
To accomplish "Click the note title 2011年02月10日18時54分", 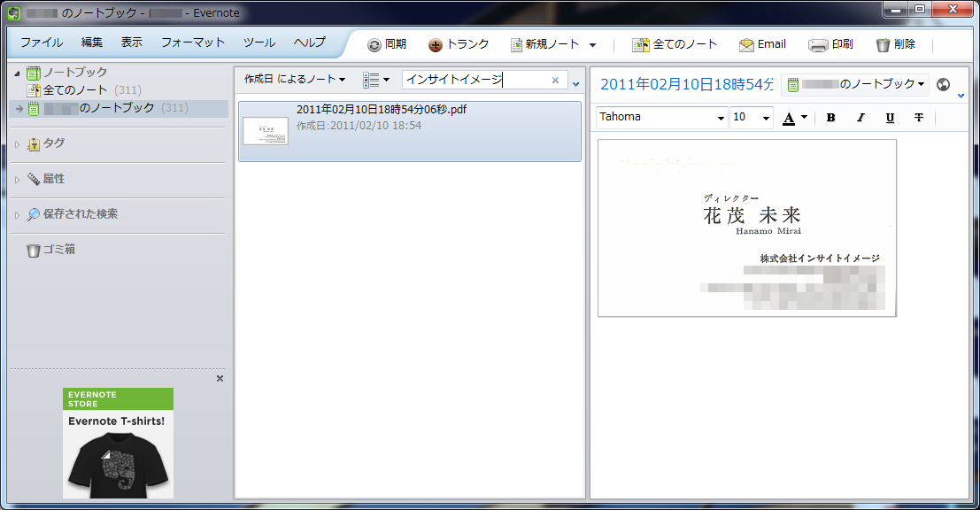I will click(687, 84).
